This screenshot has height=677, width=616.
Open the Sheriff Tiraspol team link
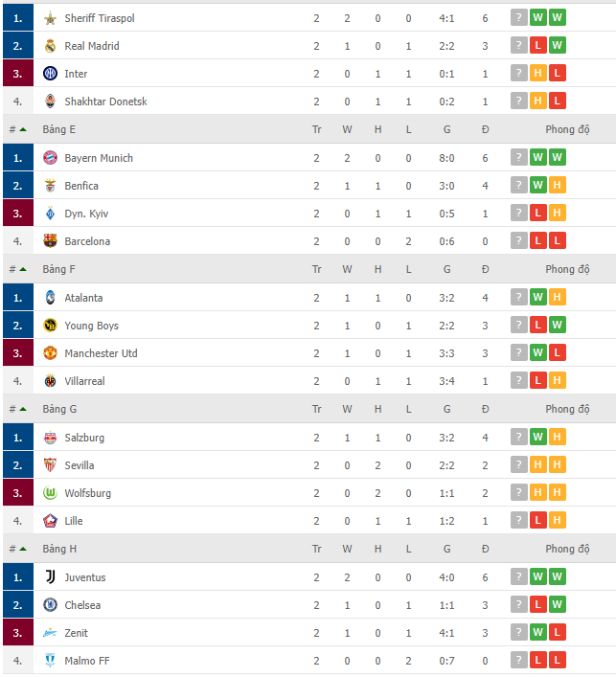(100, 18)
